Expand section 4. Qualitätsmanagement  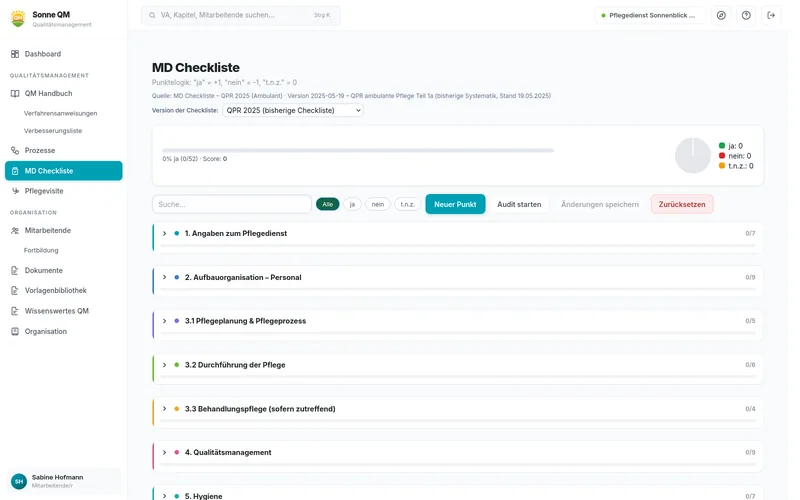pyautogui.click(x=164, y=452)
